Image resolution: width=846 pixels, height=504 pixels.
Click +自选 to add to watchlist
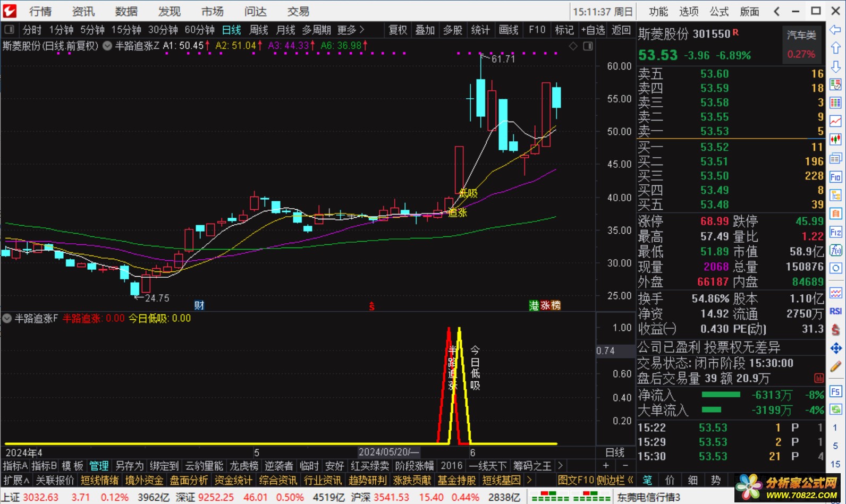(593, 30)
